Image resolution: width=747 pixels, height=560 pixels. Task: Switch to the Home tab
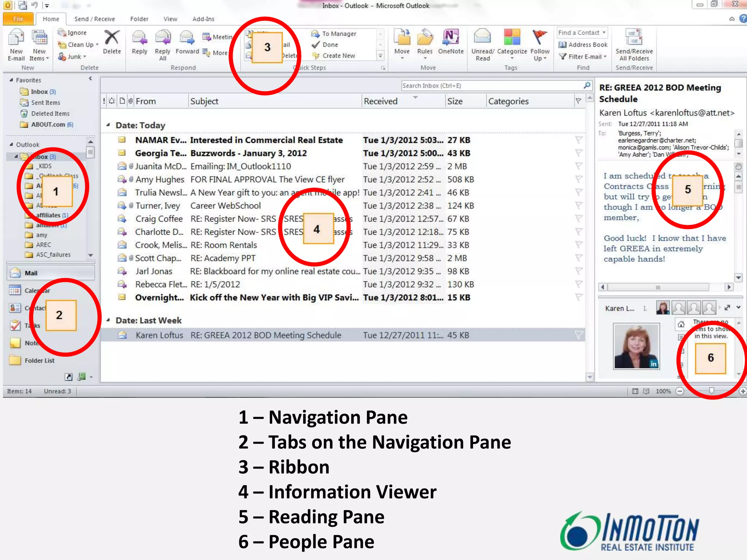[51, 19]
